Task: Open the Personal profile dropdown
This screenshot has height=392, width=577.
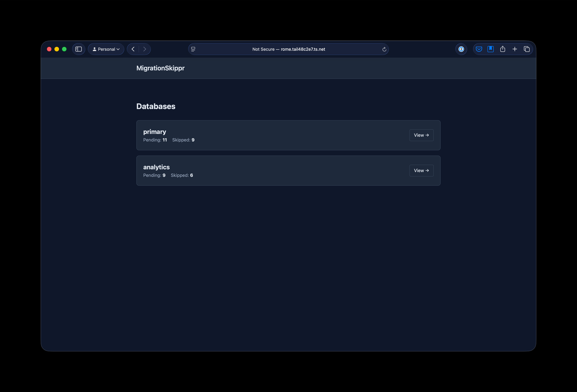Action: pos(106,49)
